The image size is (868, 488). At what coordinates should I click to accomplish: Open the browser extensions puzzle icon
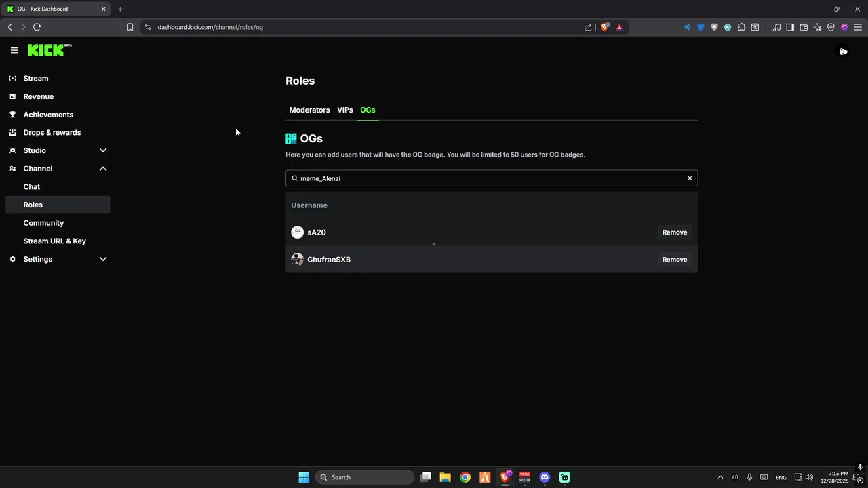pos(741,27)
